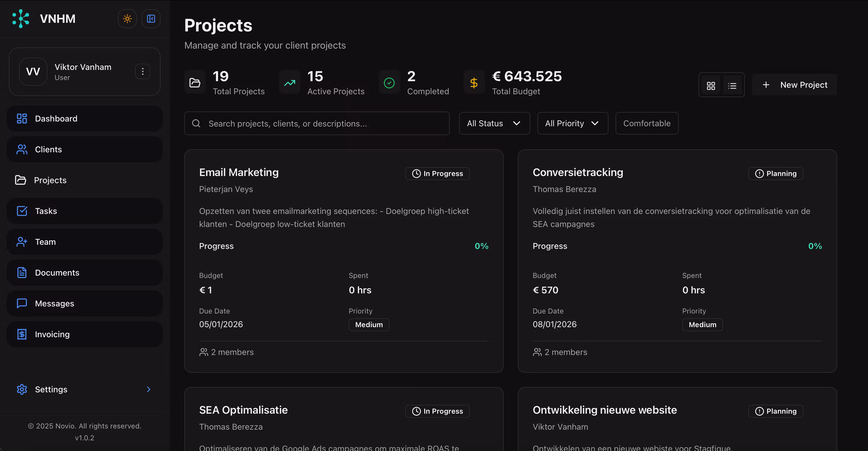Screen dimensions: 868x451
Task: Click Planning badge on Ontwikkeling nieuwe website
Action: click(776, 411)
